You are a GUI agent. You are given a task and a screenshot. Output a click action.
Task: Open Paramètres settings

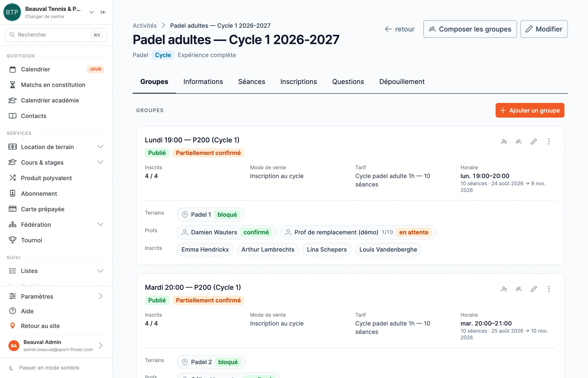(x=56, y=296)
